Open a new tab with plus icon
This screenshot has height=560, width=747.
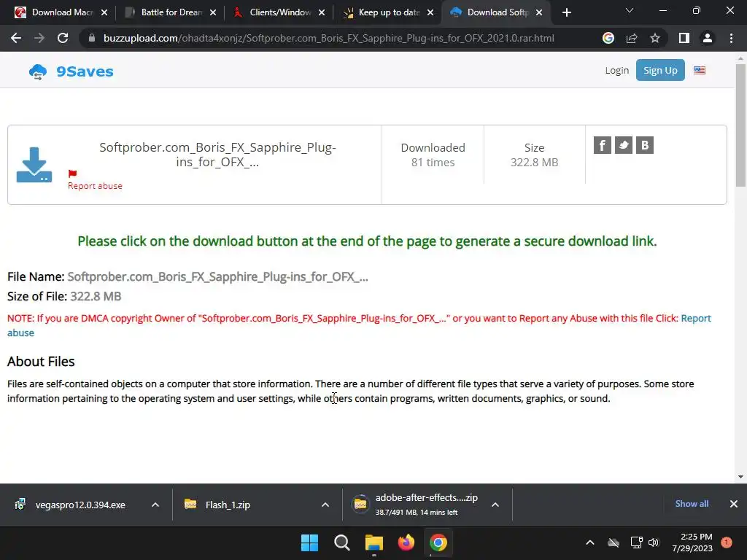tap(566, 12)
